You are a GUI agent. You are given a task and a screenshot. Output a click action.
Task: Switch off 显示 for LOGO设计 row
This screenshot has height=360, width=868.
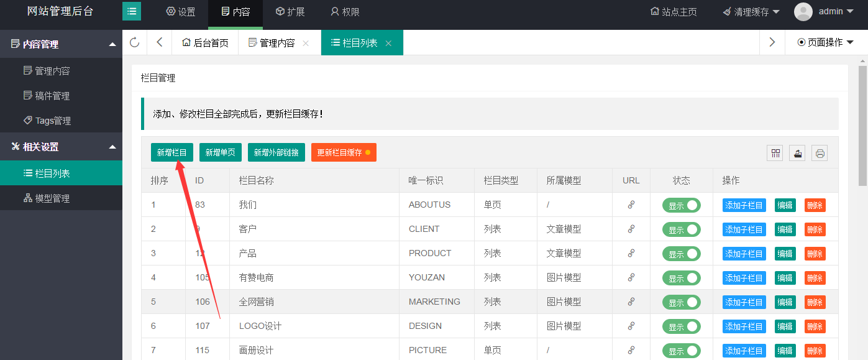point(681,326)
